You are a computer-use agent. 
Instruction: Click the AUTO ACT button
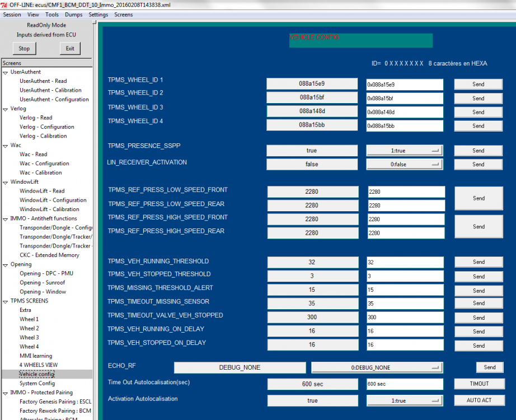coord(479,400)
